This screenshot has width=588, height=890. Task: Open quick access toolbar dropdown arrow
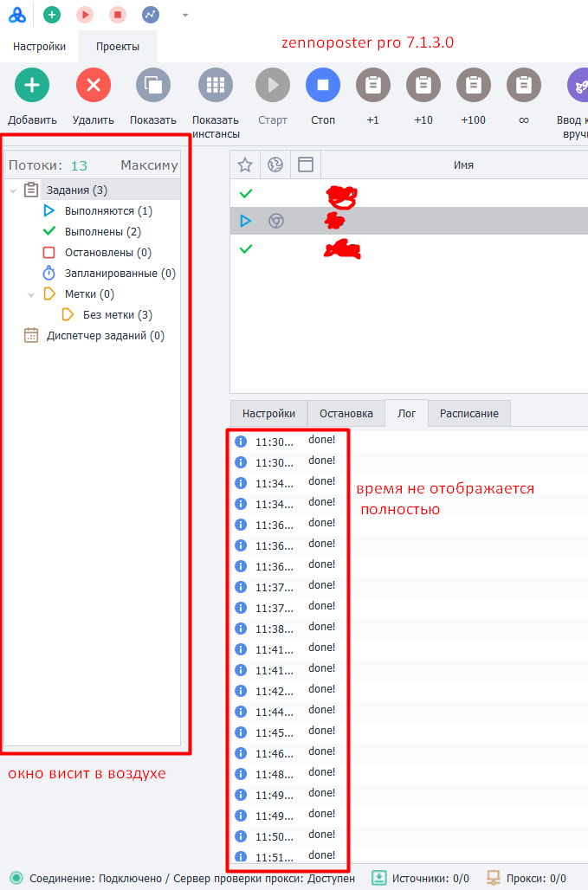tap(185, 16)
